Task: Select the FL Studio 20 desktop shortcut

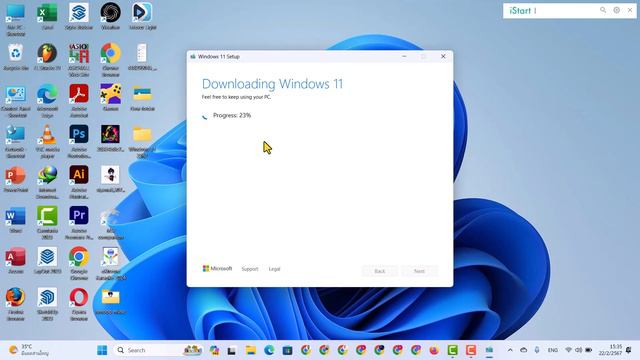Action: click(x=47, y=57)
